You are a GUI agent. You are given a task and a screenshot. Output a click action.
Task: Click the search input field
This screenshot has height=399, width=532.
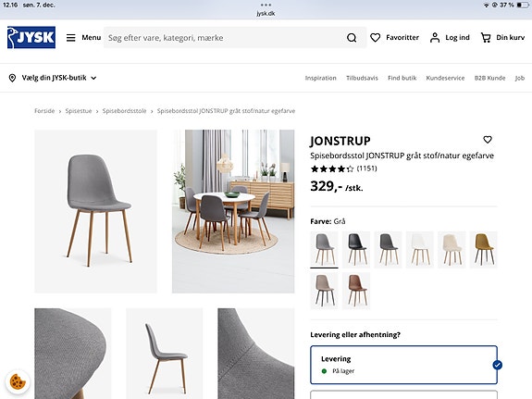[x=226, y=38]
